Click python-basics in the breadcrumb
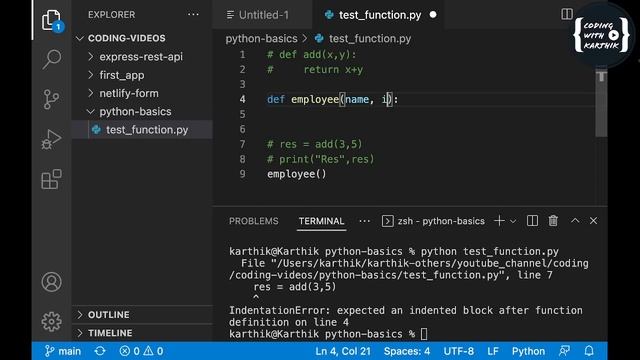Screen dimensions: 640x360 click(x=261, y=38)
